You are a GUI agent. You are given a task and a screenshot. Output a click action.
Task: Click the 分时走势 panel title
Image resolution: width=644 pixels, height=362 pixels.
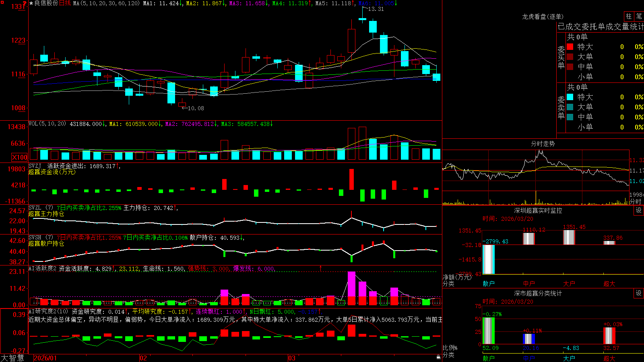tap(543, 144)
